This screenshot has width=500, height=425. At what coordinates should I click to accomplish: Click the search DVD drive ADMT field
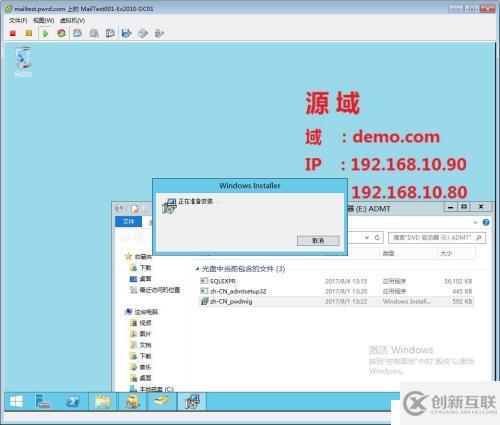coord(437,238)
